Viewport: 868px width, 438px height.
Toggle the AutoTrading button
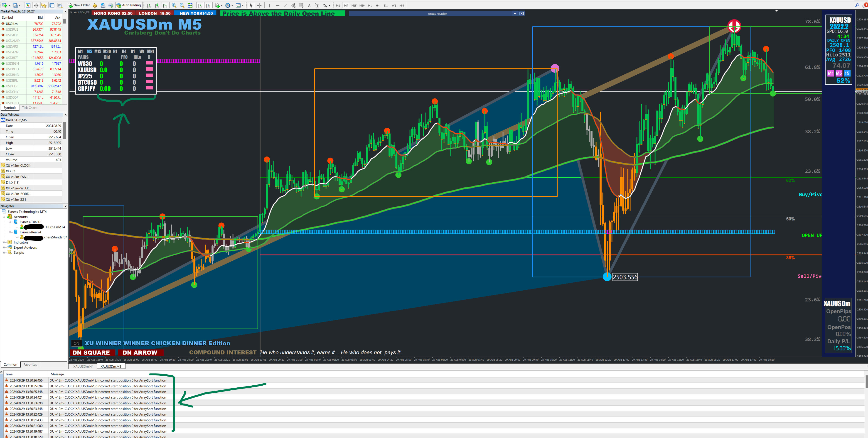click(129, 5)
